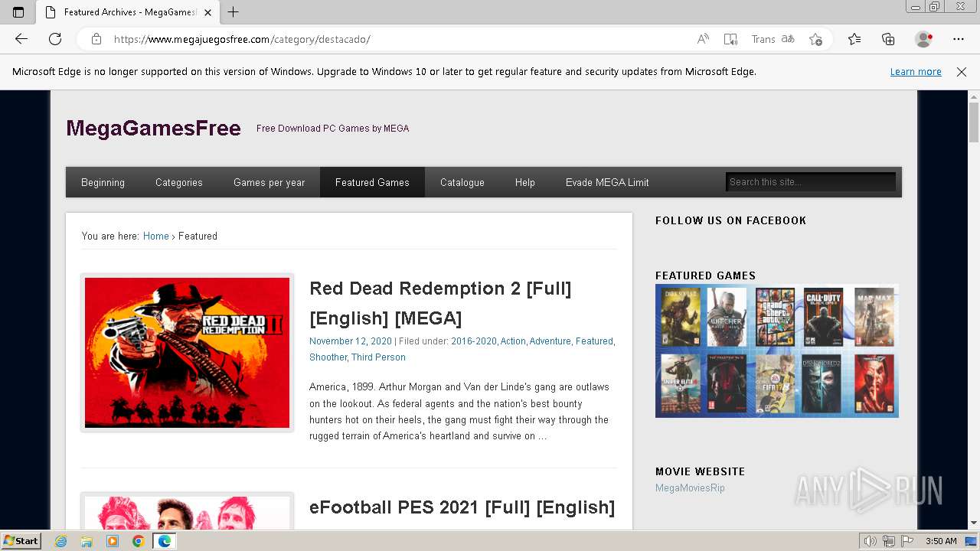This screenshot has height=551, width=980.
Task: Select Microsoft Edge taskbar button
Action: point(164,541)
